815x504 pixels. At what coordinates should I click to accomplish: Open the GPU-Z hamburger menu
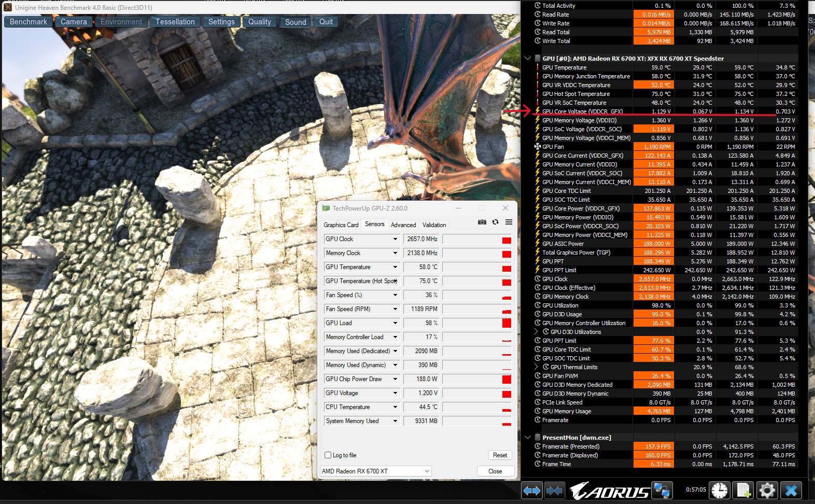coord(509,222)
